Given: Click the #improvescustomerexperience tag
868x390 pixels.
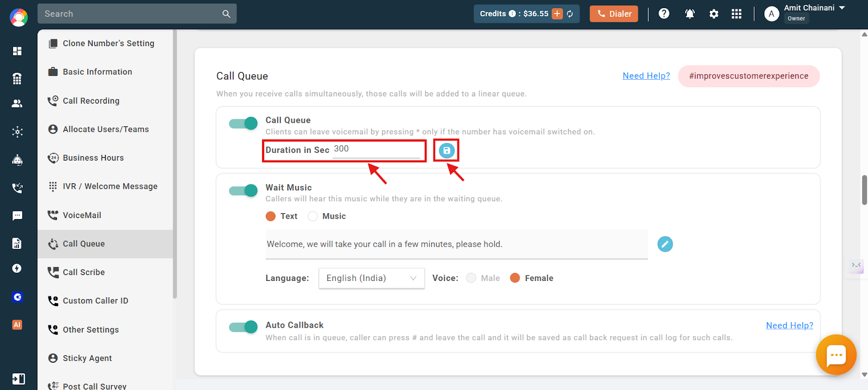Looking at the screenshot, I should point(749,76).
